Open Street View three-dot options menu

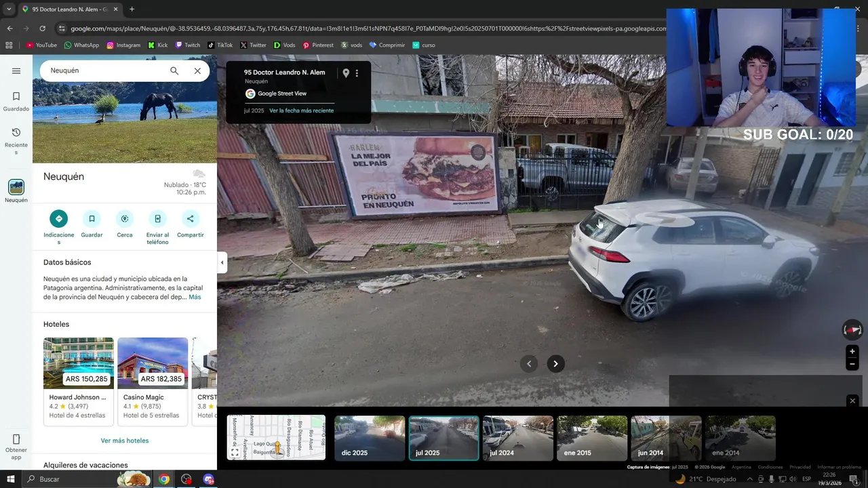357,73
